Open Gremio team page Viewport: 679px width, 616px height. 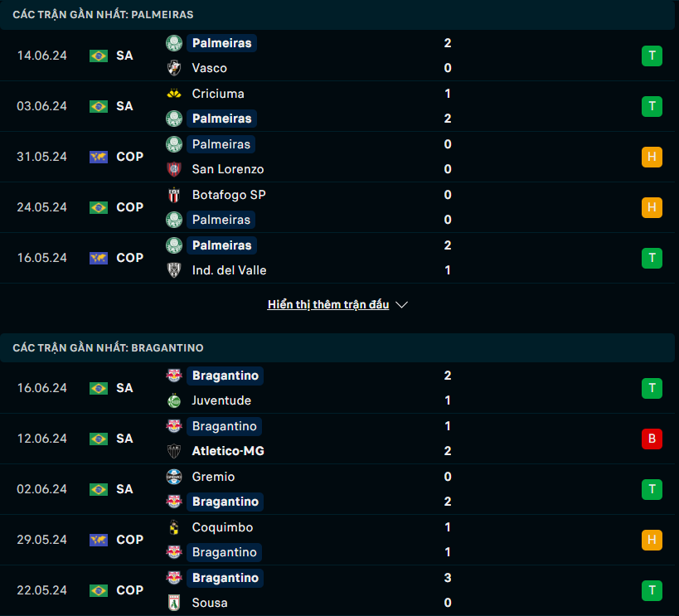click(214, 477)
